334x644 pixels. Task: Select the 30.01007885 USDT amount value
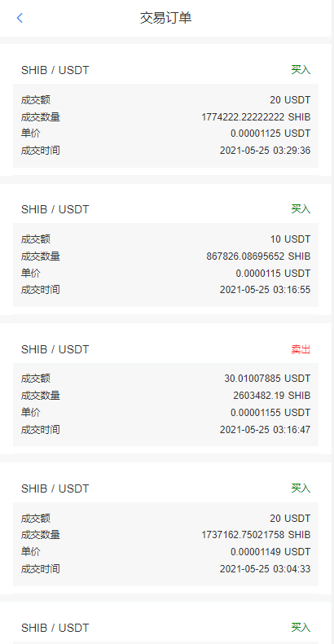tap(267, 379)
